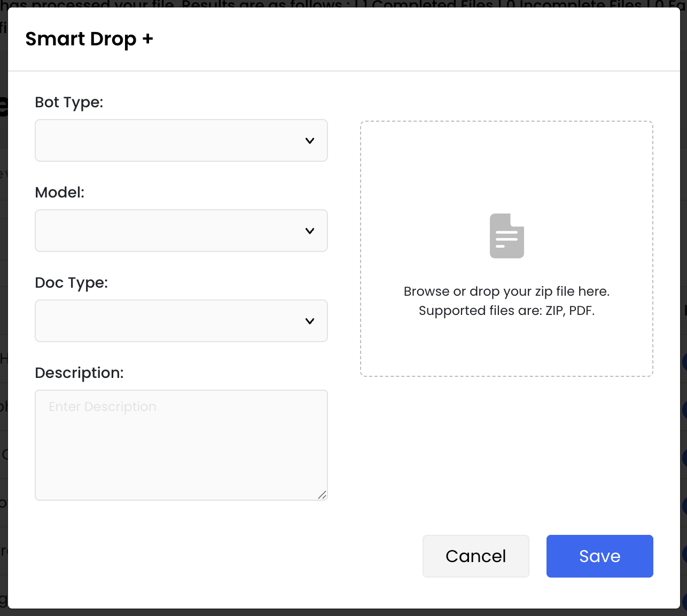Click the Bot Type chevron arrow

coord(310,141)
